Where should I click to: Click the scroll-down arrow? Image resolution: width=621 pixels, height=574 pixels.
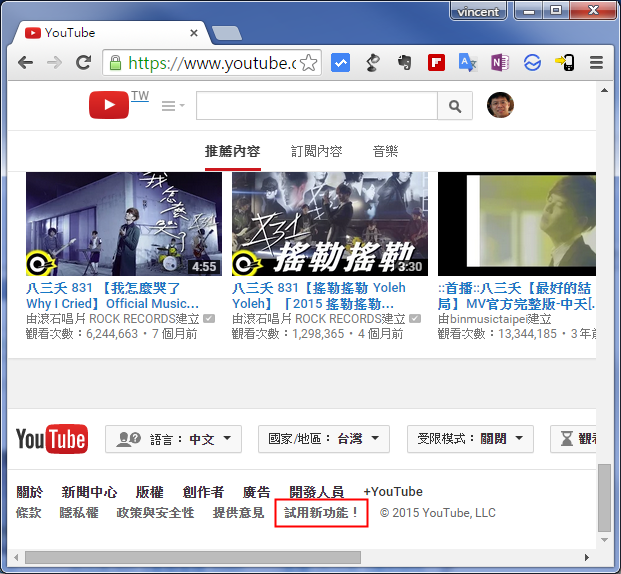[x=604, y=540]
